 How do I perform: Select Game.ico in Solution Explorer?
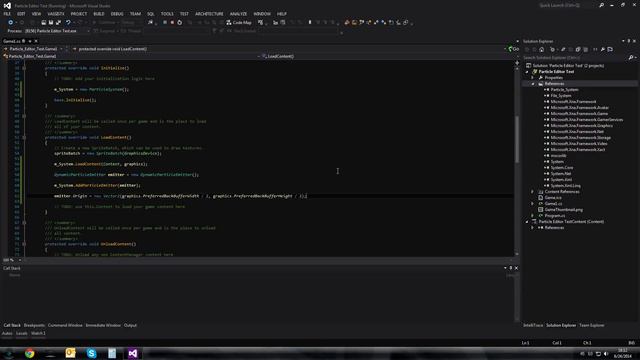[x=553, y=198]
